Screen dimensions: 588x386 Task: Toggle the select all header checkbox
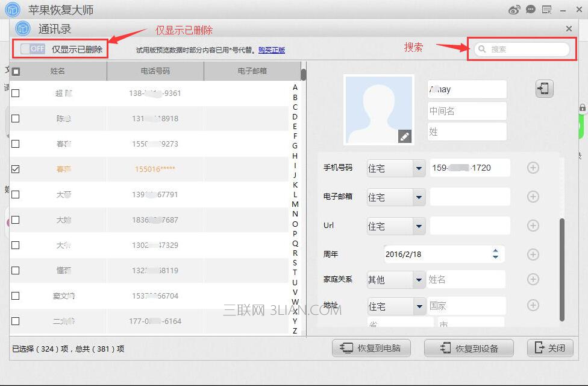(16, 71)
